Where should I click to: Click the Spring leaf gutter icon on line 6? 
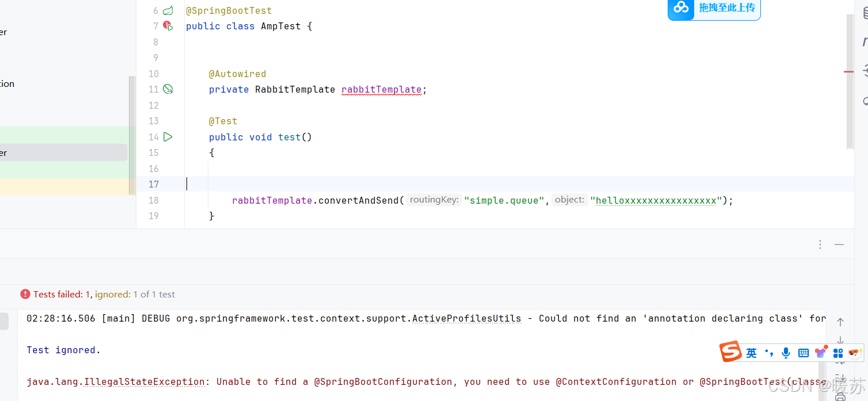[167, 10]
